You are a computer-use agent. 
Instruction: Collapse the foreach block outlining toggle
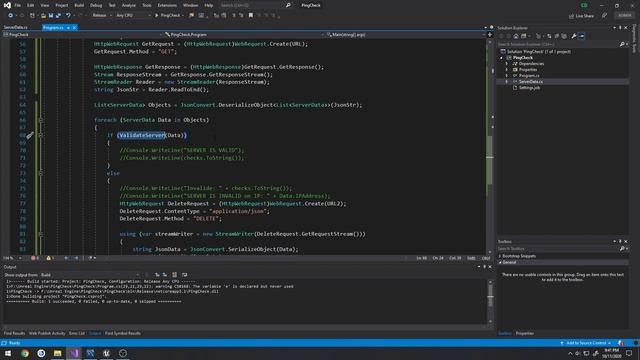[x=40, y=120]
